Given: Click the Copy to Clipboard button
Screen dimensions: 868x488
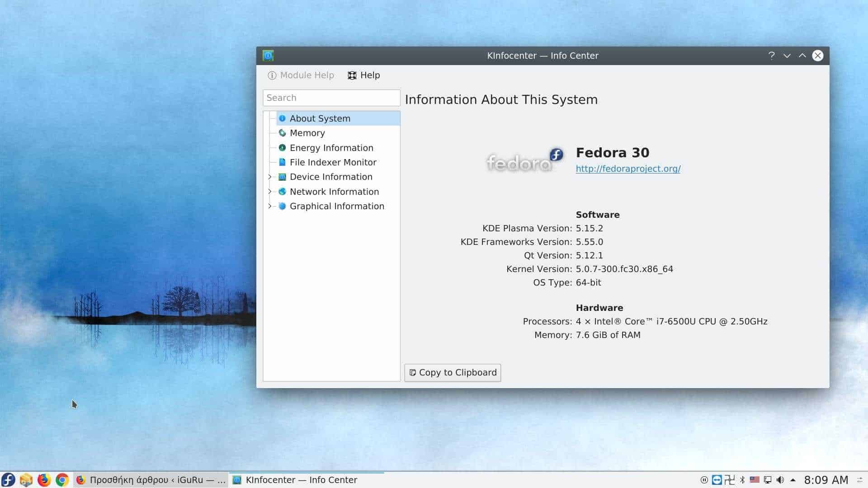Looking at the screenshot, I should pos(453,373).
